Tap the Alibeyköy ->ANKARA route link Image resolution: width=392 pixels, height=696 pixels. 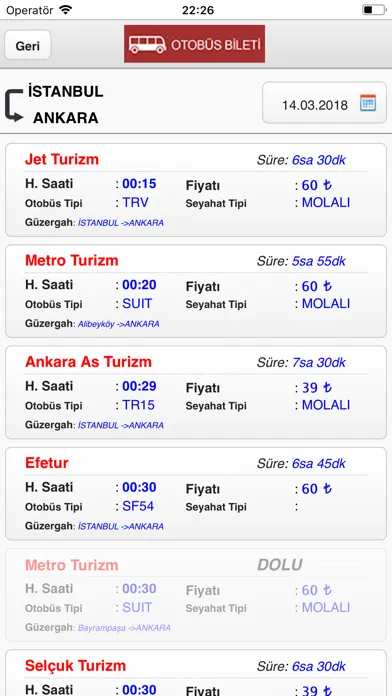point(119,324)
